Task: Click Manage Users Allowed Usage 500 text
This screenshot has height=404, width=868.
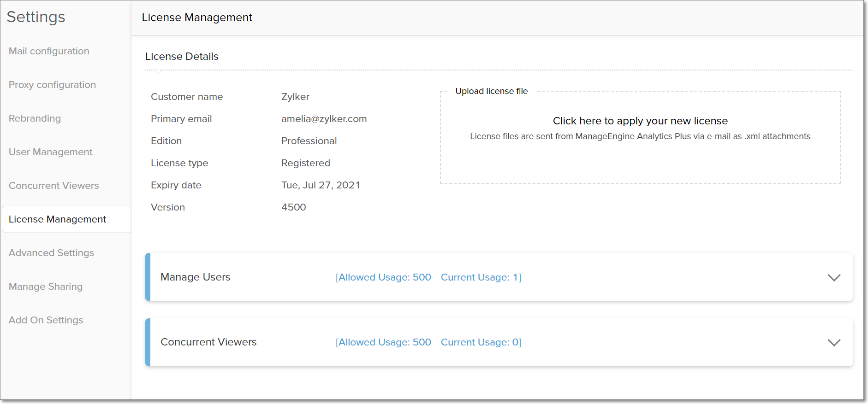Action: click(383, 277)
